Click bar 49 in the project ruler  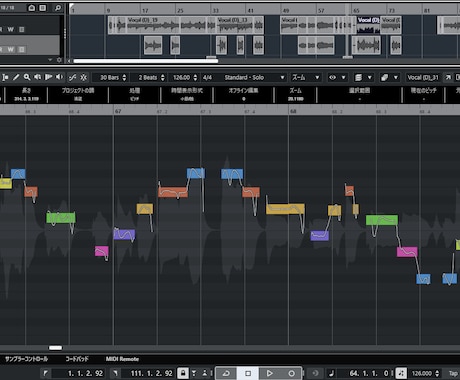tap(286, 10)
